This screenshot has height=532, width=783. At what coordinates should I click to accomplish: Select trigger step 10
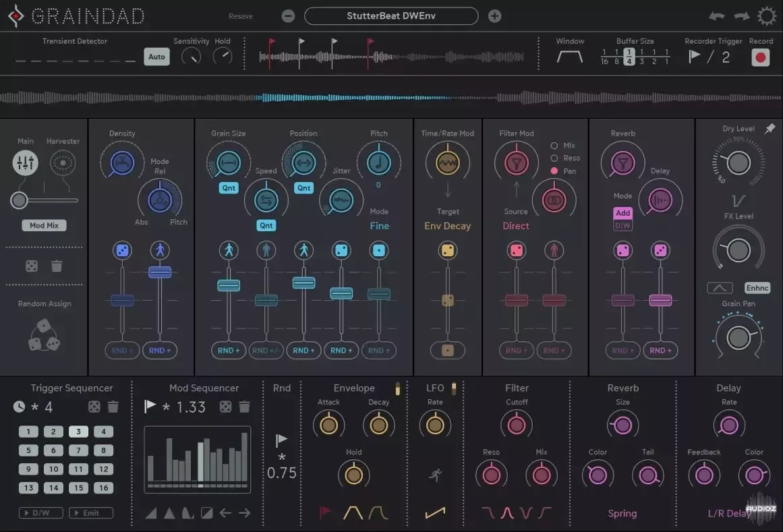pos(53,469)
